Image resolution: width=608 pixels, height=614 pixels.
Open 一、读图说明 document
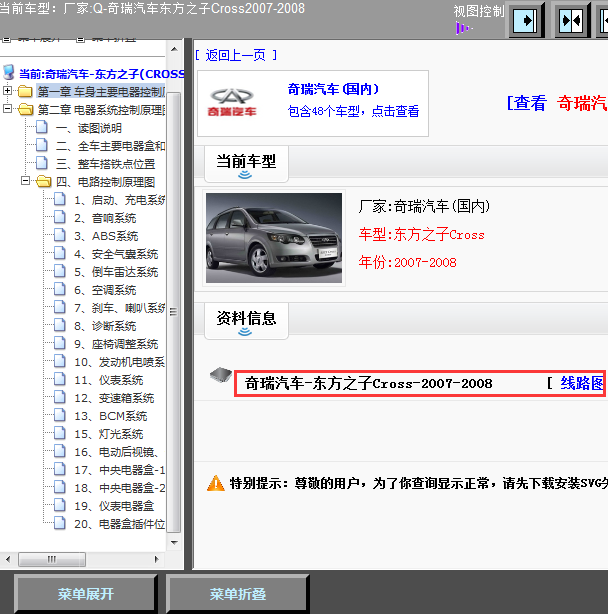coord(88,128)
